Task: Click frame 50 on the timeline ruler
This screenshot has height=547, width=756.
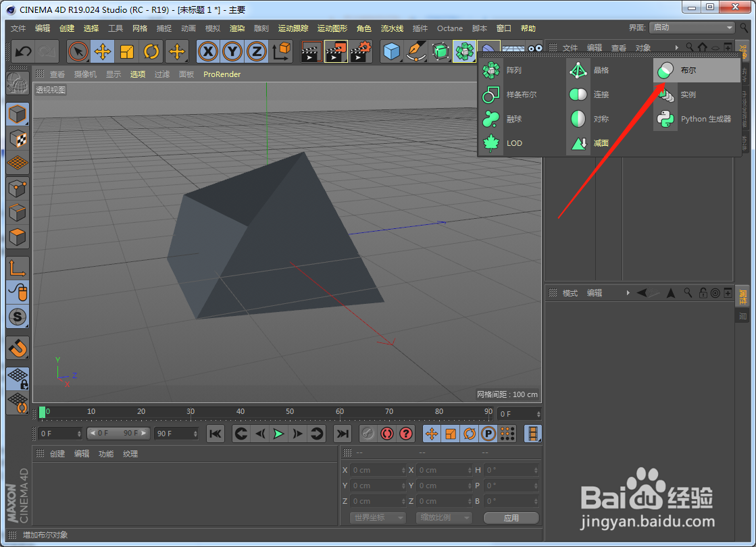Action: [x=290, y=411]
